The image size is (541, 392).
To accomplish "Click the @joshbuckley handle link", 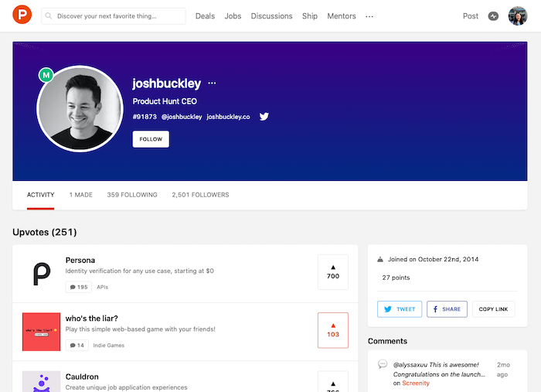I will coord(182,117).
